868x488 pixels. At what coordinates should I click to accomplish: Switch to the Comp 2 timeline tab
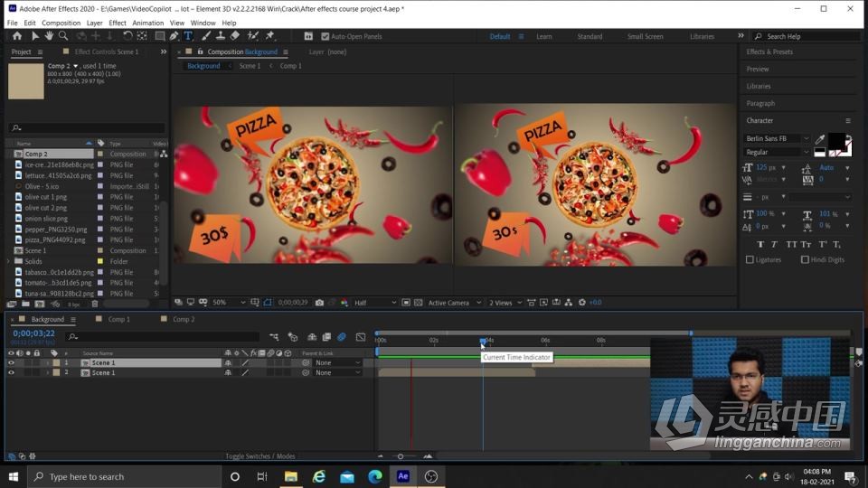click(x=184, y=319)
